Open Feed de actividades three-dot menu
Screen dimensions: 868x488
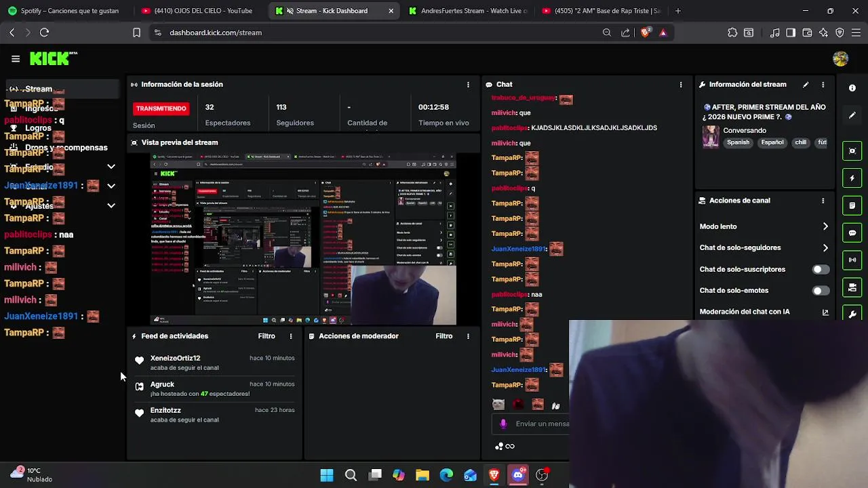pyautogui.click(x=291, y=336)
